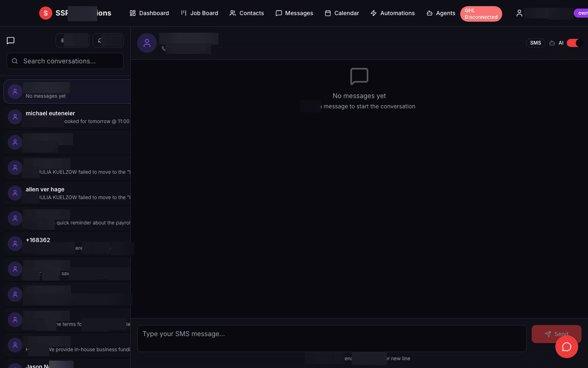Click the Calendar icon in the navigation bar

coord(327,13)
